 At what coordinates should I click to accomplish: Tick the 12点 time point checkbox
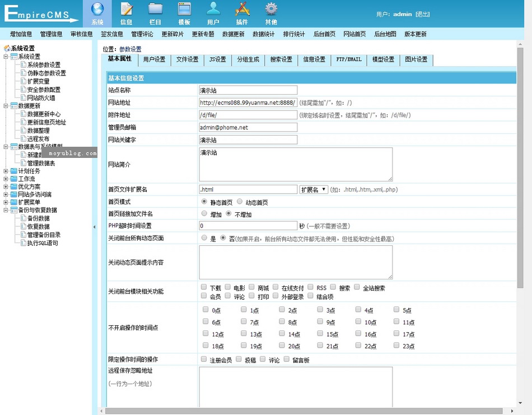click(x=206, y=333)
